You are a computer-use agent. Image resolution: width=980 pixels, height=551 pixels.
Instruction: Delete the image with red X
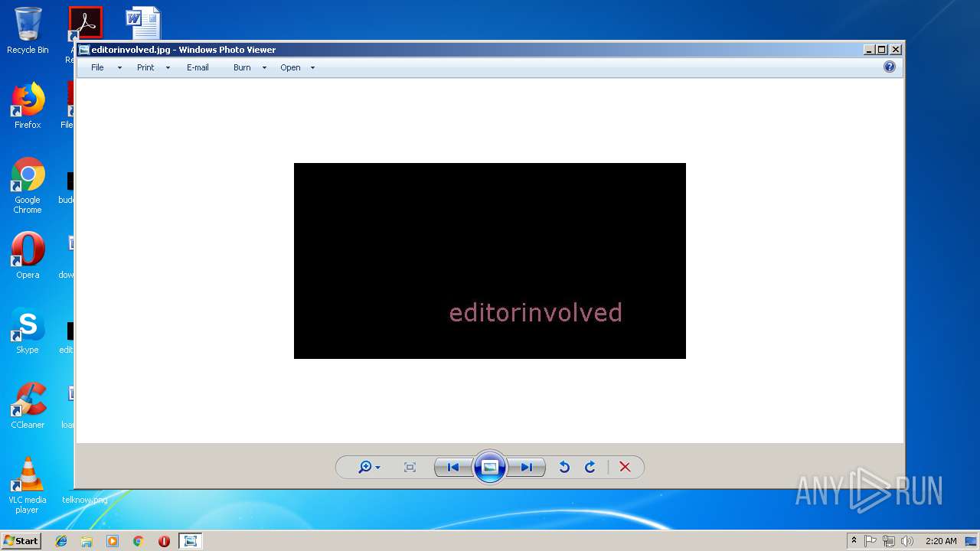coord(625,467)
